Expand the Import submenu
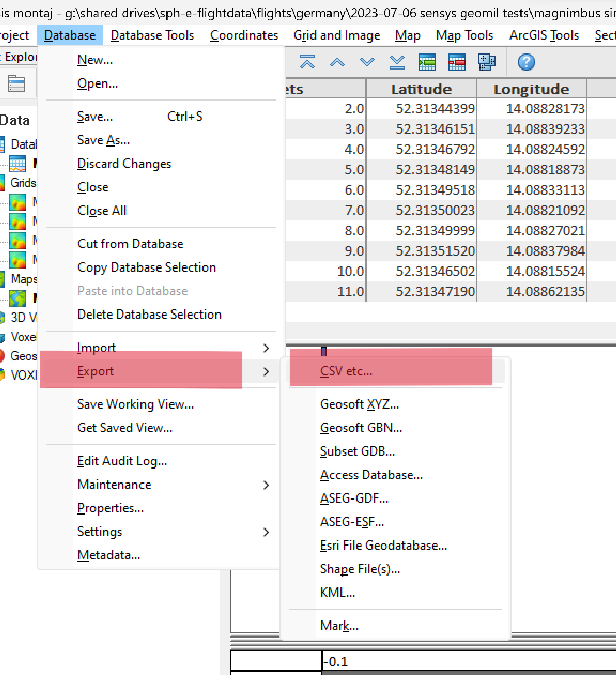This screenshot has width=616, height=675. pos(161,348)
